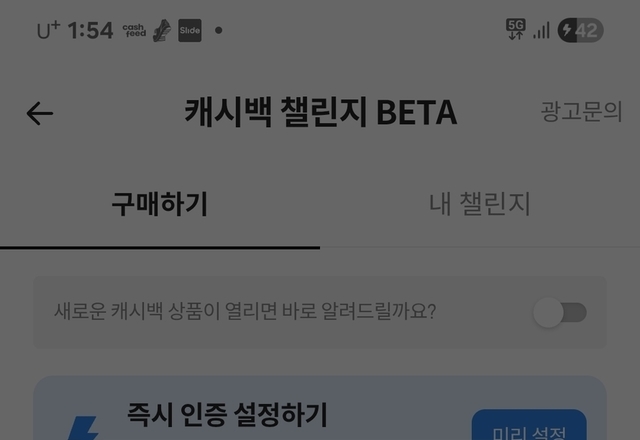Tap the battery charging indicator

tap(580, 30)
